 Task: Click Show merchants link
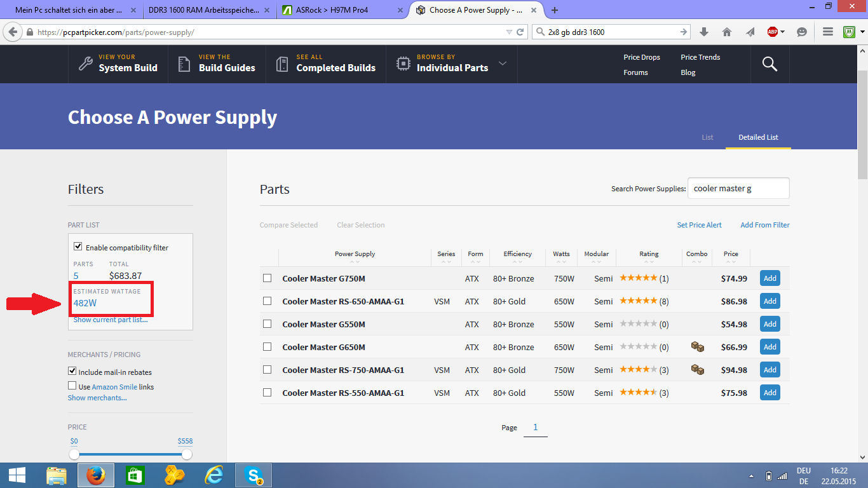[97, 398]
